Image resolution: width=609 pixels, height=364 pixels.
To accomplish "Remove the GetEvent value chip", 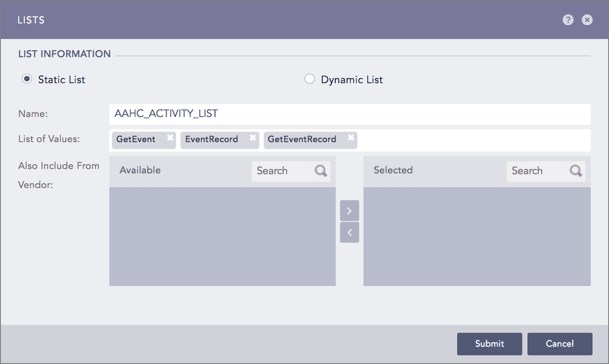I will click(x=170, y=137).
